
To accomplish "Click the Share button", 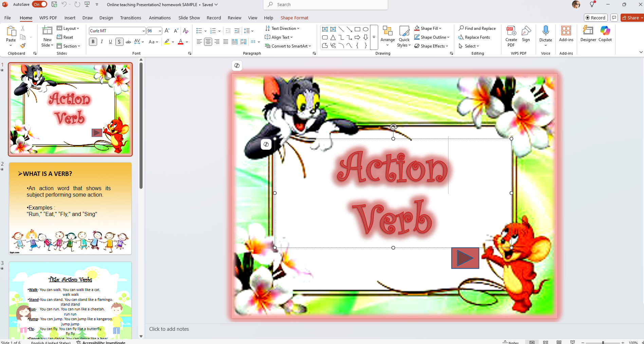I will pyautogui.click(x=632, y=18).
